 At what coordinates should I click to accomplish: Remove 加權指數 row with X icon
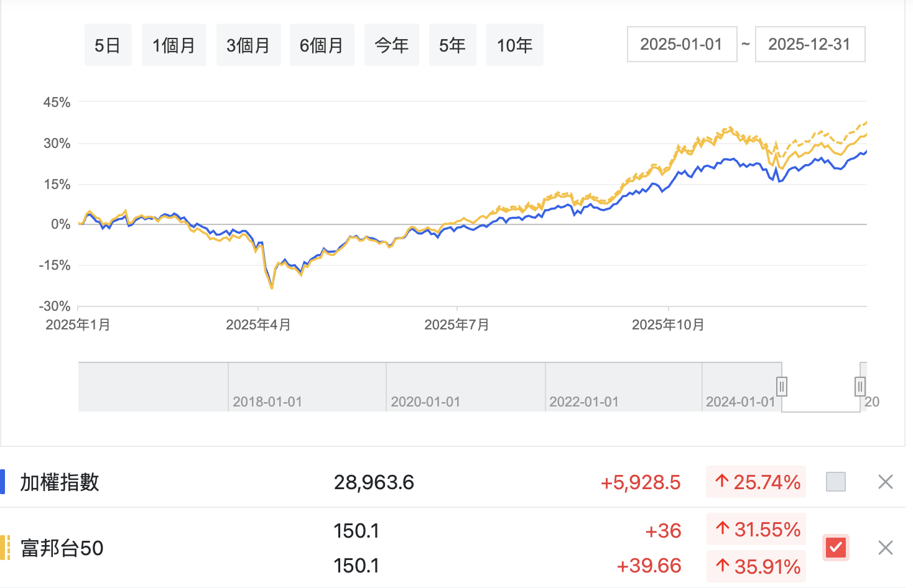point(885,482)
